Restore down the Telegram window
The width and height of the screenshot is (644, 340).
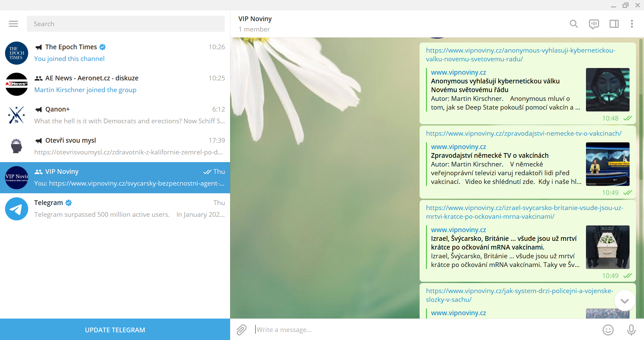[x=626, y=5]
